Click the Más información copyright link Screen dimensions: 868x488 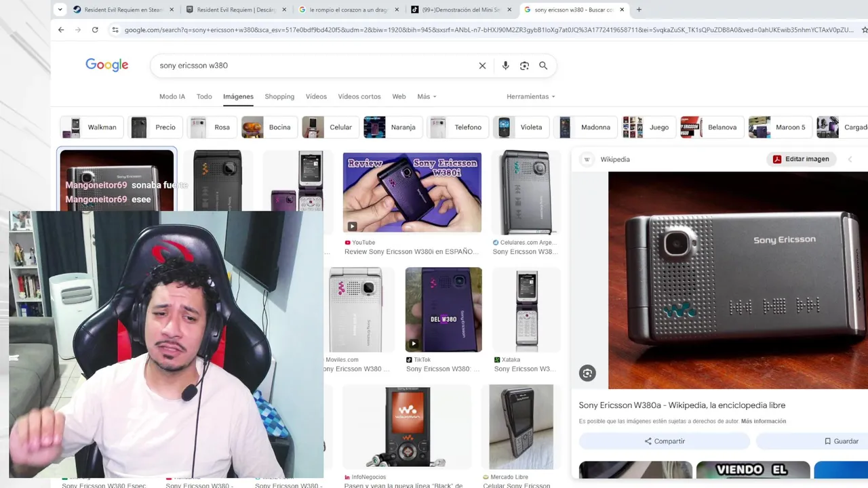coord(764,422)
